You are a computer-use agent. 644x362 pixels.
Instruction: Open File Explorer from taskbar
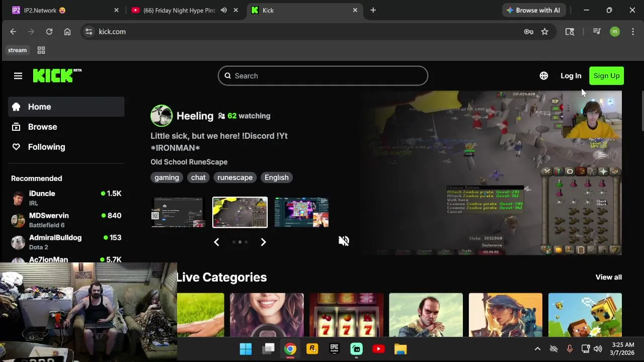(x=400, y=349)
